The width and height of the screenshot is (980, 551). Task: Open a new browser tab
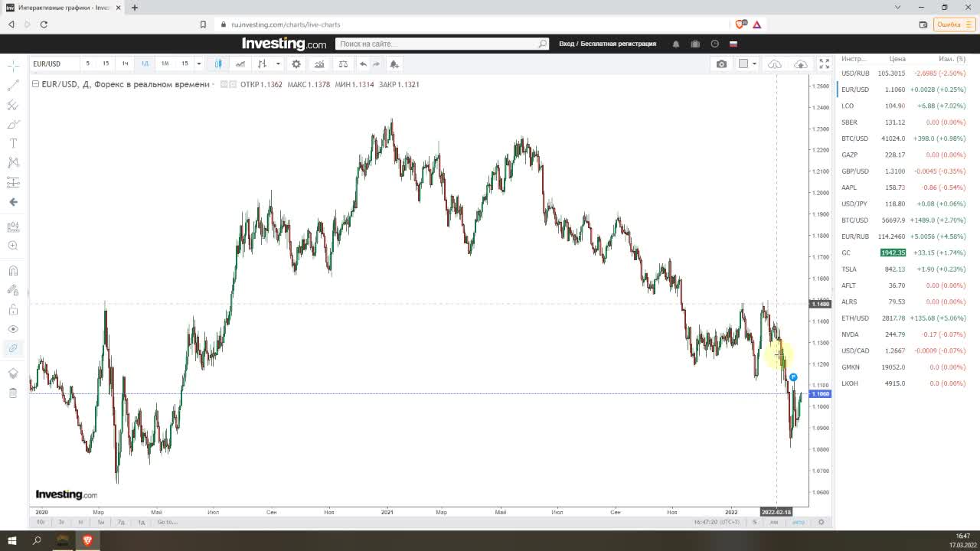click(135, 8)
